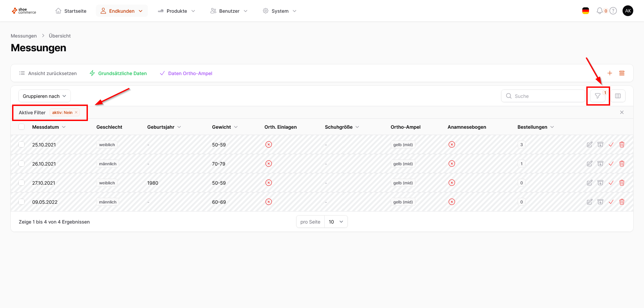Click the orange plus add icon
Viewport: 644px width, 308px height.
(610, 73)
